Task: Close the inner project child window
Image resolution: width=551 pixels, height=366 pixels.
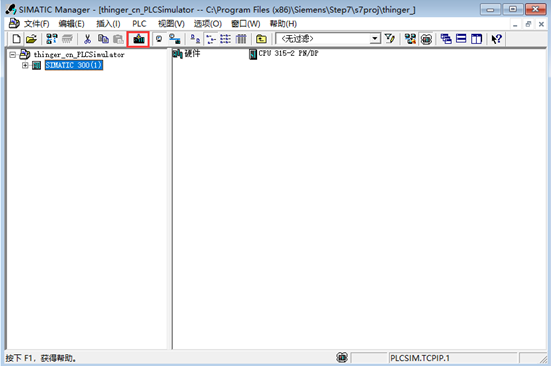Action: (x=541, y=24)
